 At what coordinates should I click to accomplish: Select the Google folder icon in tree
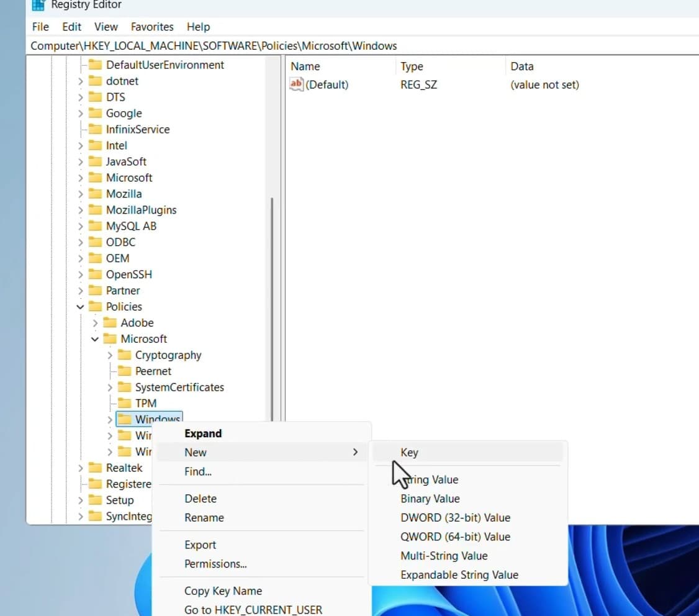(x=95, y=113)
